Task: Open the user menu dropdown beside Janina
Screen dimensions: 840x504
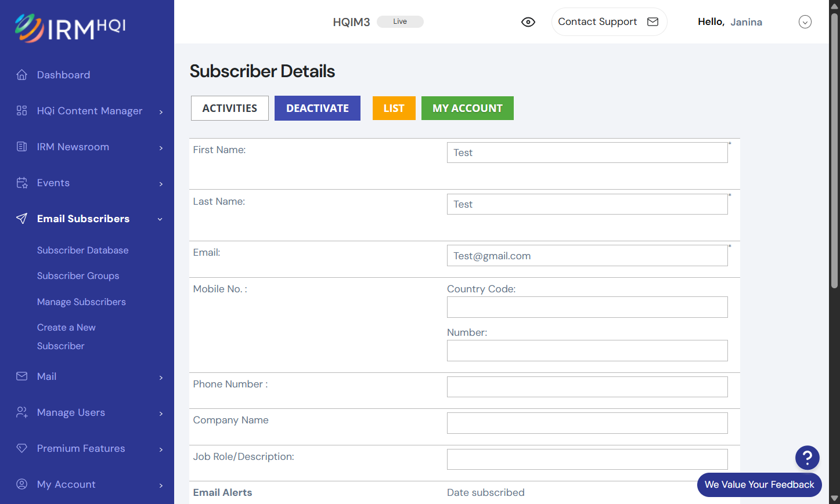Action: [x=805, y=22]
